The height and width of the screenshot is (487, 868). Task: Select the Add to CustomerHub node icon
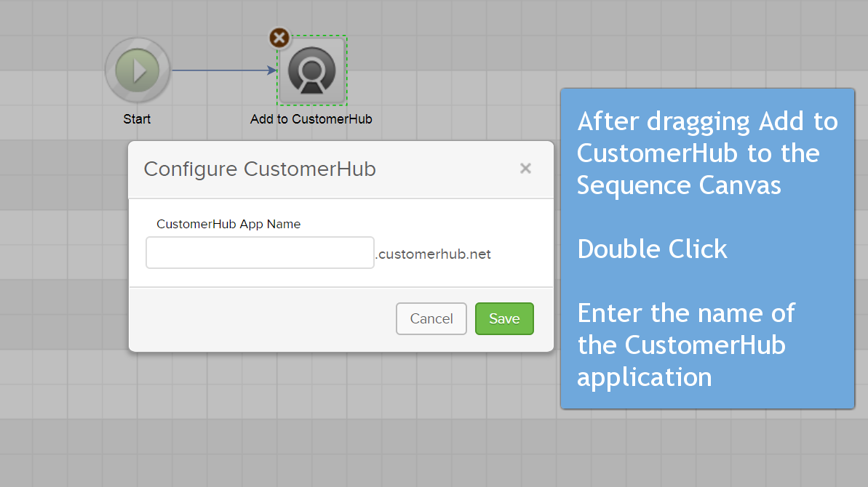pyautogui.click(x=312, y=71)
